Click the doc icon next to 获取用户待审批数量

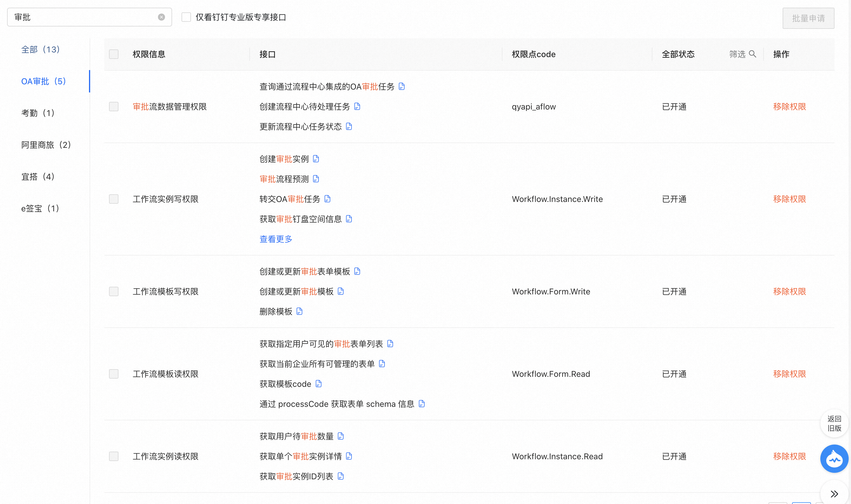341,436
